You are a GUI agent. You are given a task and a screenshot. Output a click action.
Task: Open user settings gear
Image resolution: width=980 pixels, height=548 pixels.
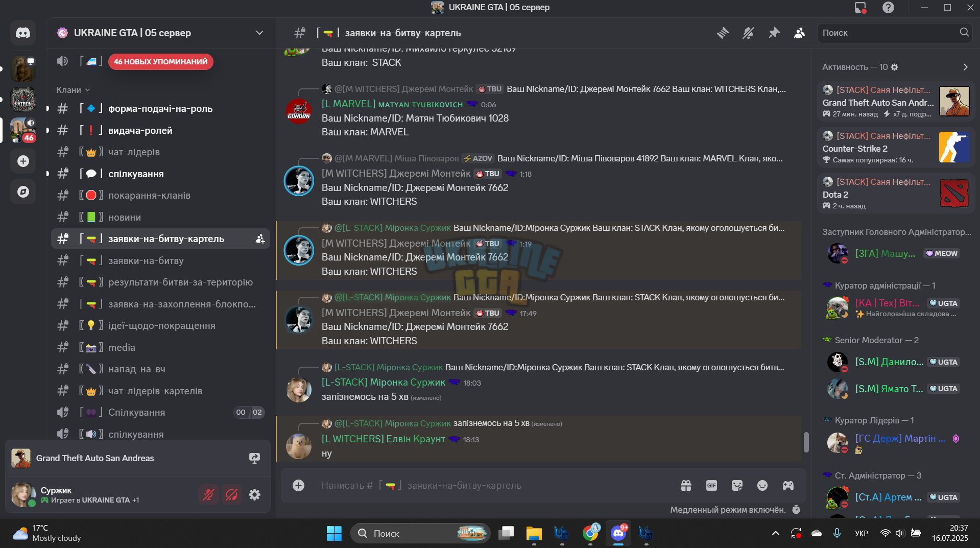coord(254,494)
